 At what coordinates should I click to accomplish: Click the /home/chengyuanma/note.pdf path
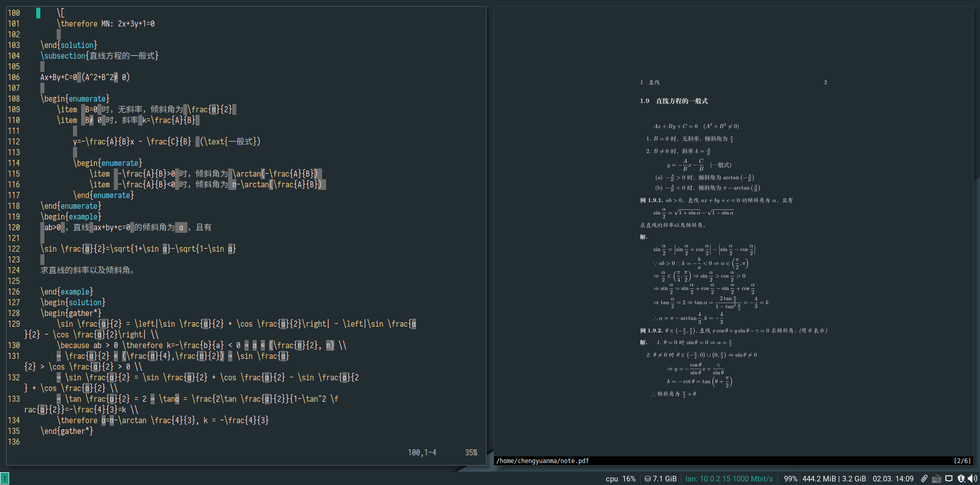pyautogui.click(x=543, y=460)
